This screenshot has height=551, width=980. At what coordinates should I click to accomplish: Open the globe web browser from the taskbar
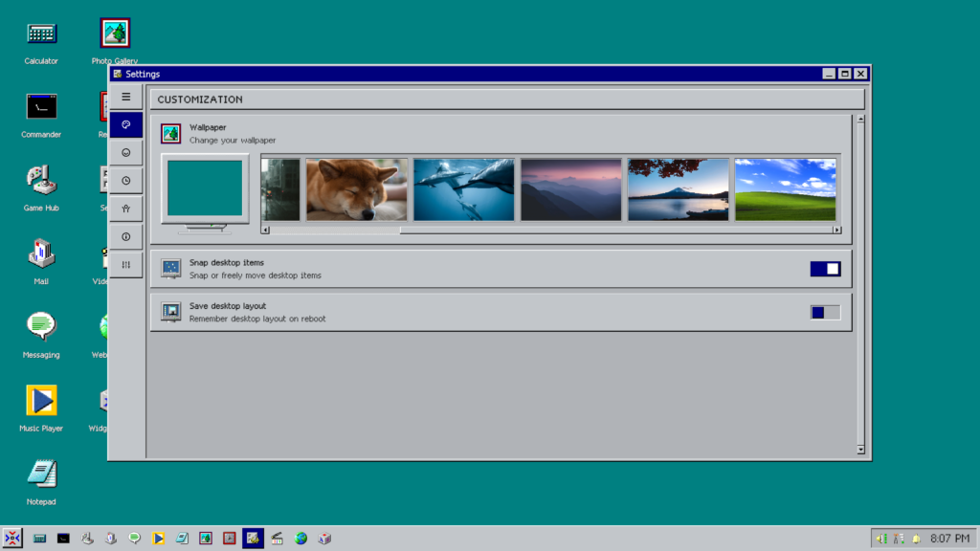pyautogui.click(x=301, y=539)
